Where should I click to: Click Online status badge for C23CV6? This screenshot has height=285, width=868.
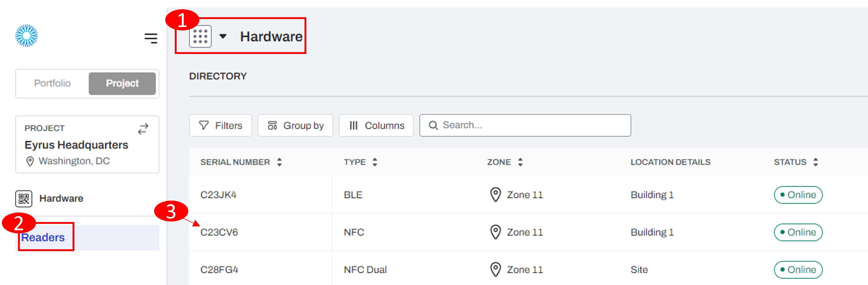(798, 232)
